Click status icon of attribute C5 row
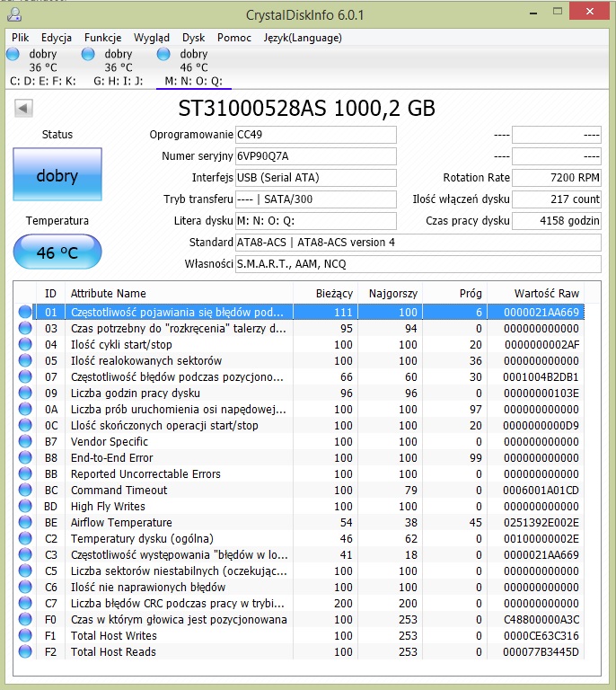This screenshot has width=616, height=690. pyautogui.click(x=25, y=571)
